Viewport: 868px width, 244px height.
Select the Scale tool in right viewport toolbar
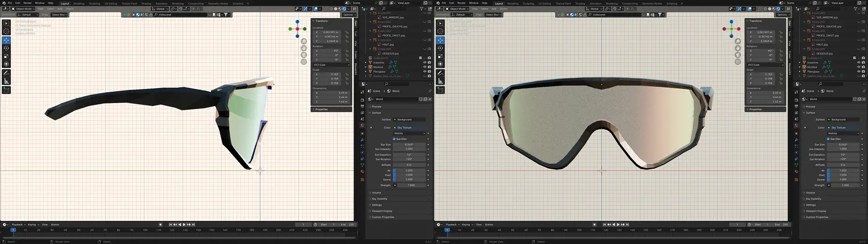440,56
